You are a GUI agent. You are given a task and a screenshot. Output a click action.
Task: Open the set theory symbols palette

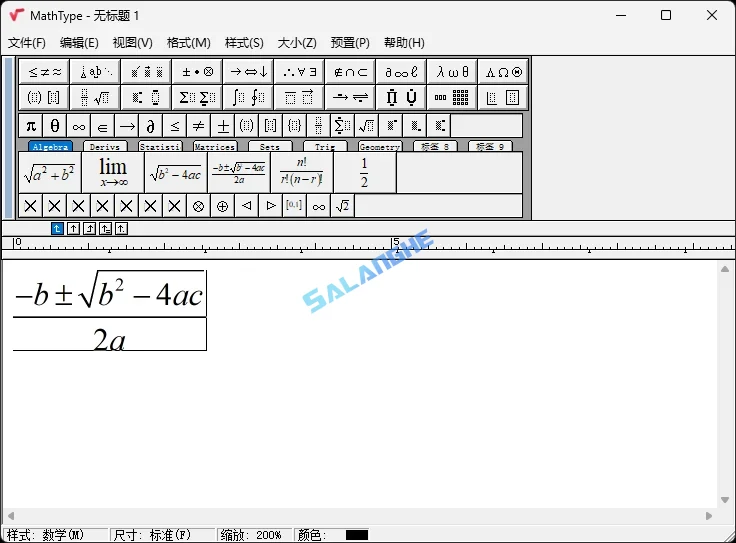click(351, 72)
